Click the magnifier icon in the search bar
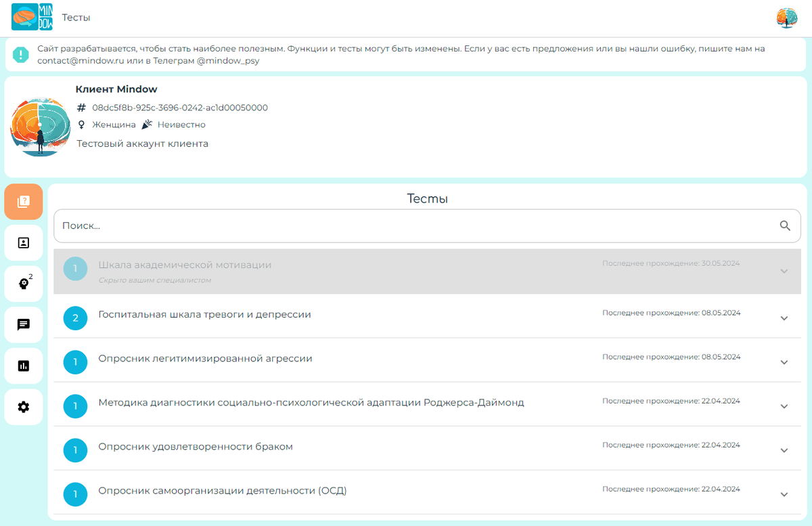 click(x=785, y=226)
